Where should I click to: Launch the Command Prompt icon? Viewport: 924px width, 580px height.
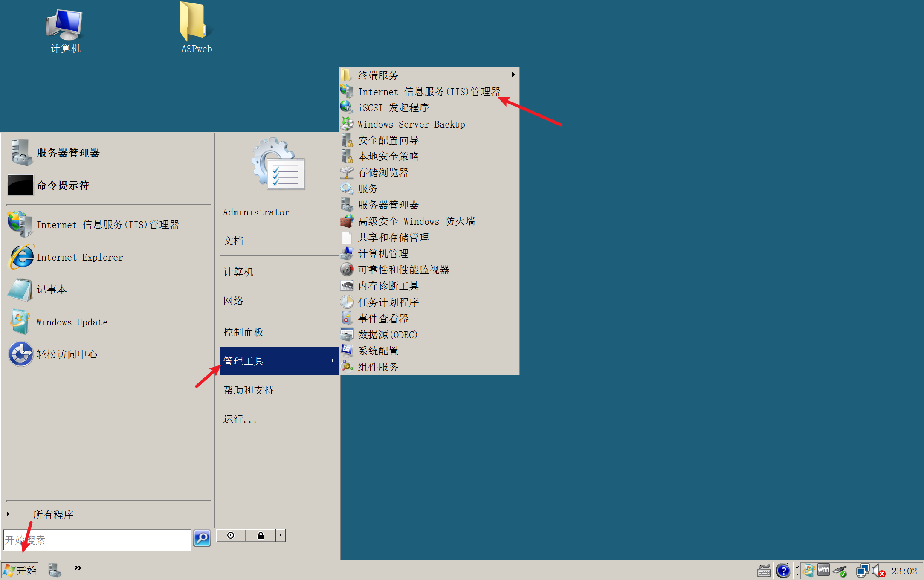tap(20, 185)
